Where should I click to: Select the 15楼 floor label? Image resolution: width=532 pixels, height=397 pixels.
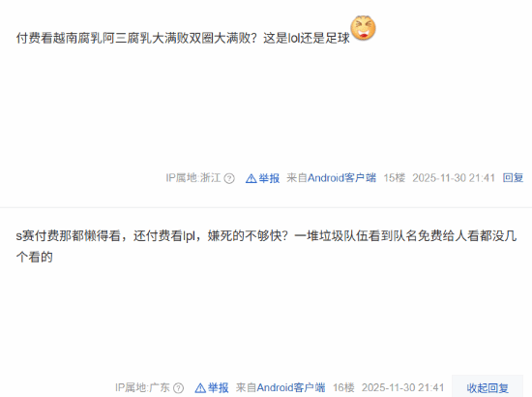click(395, 178)
